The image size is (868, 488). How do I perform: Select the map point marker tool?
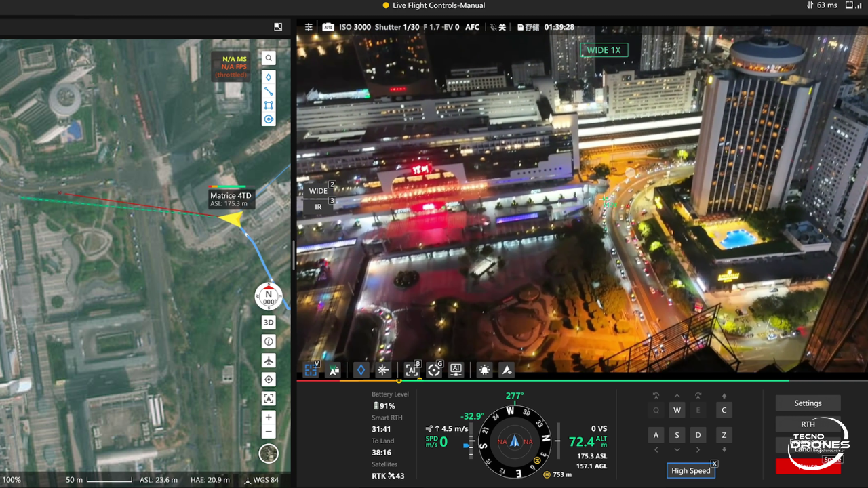coord(269,77)
